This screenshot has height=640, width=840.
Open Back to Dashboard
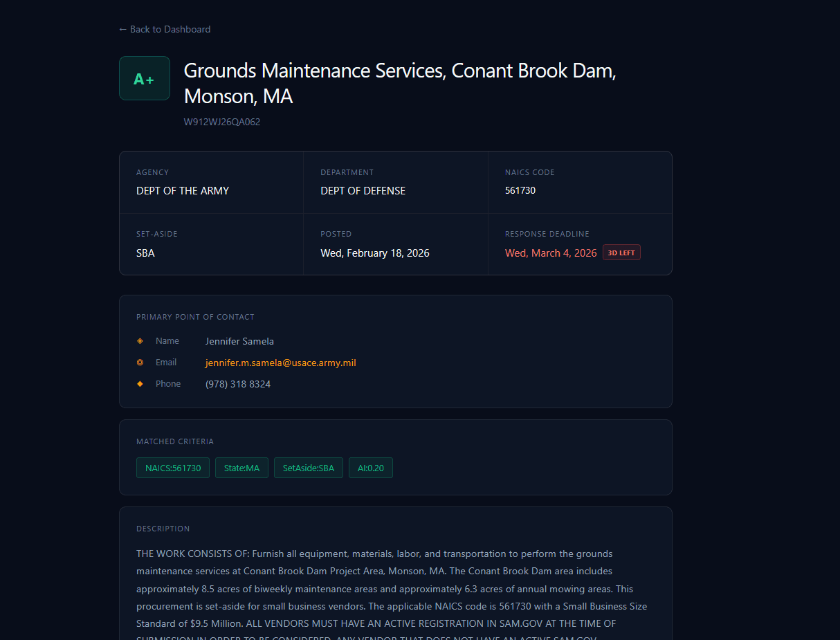tap(164, 29)
